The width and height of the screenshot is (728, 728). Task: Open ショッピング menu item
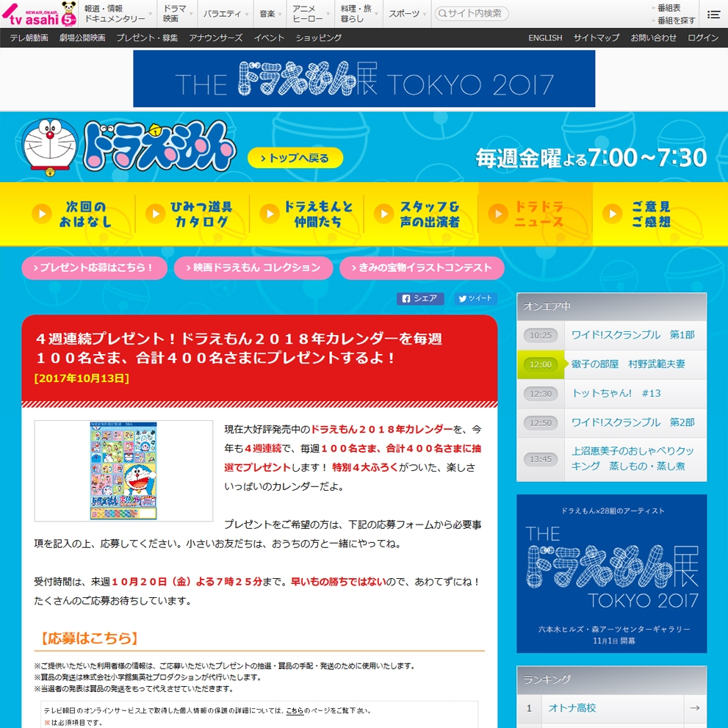pos(319,37)
